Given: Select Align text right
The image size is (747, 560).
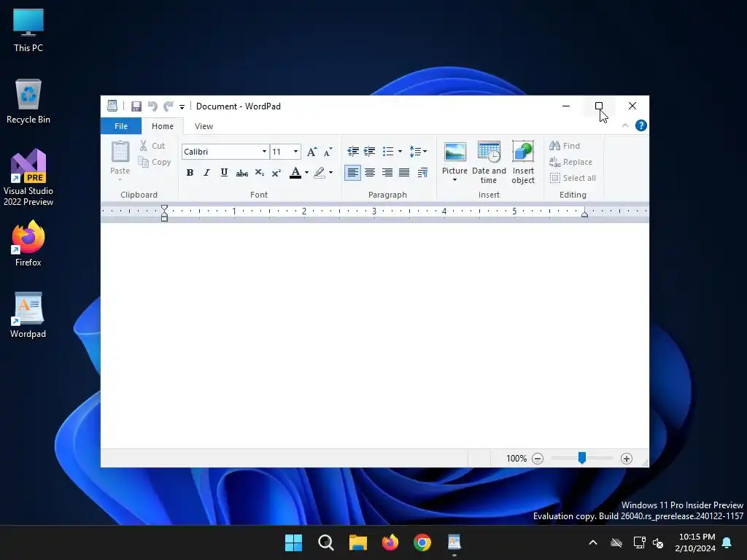Looking at the screenshot, I should pos(387,172).
